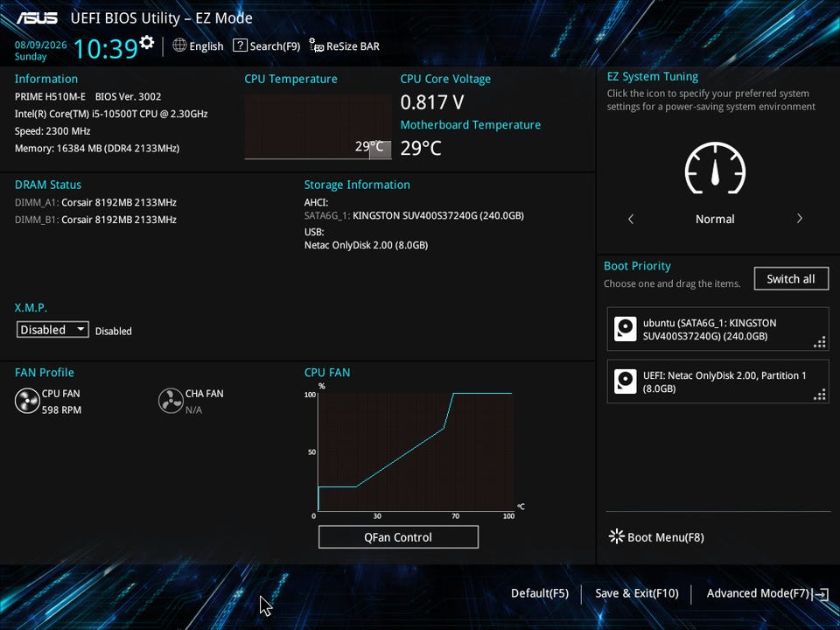Click the EZ System Tuning gauge icon
Screen dimensions: 840x630
pyautogui.click(x=715, y=168)
